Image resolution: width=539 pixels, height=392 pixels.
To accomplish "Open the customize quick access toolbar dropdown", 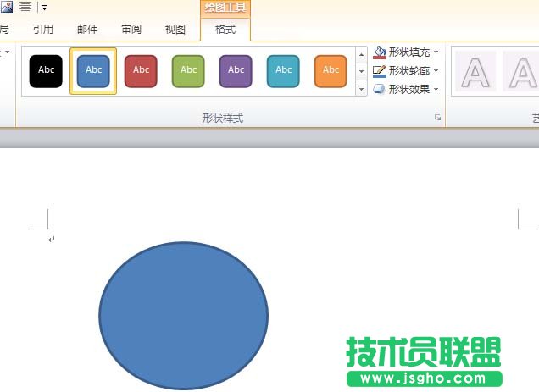I will coord(44,8).
